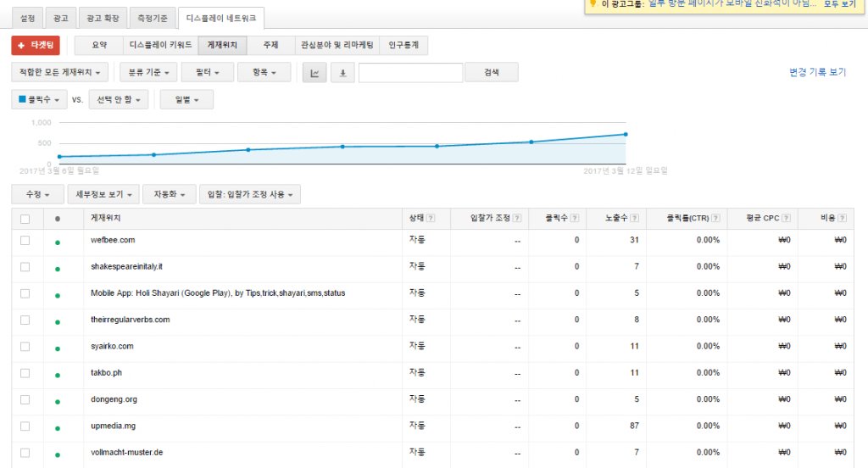Switch to the 광고 확장 tab
The height and width of the screenshot is (468, 868).
click(103, 19)
